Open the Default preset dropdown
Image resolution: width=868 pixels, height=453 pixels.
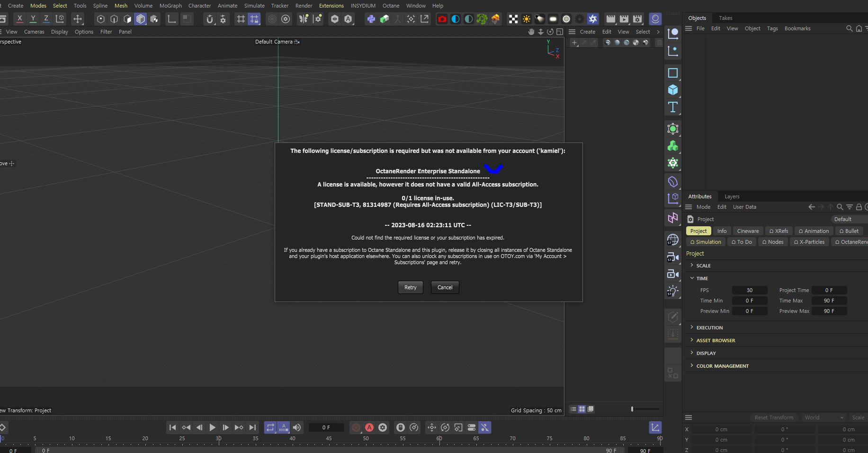click(x=849, y=219)
